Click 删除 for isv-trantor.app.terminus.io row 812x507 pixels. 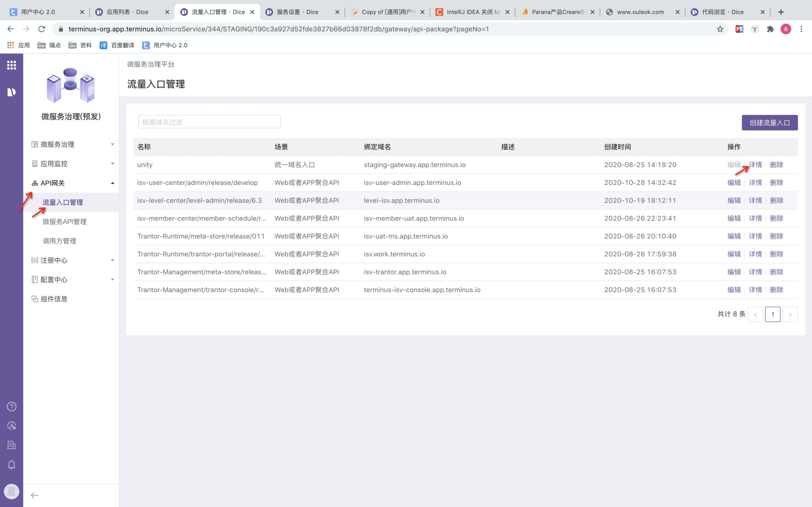point(777,272)
